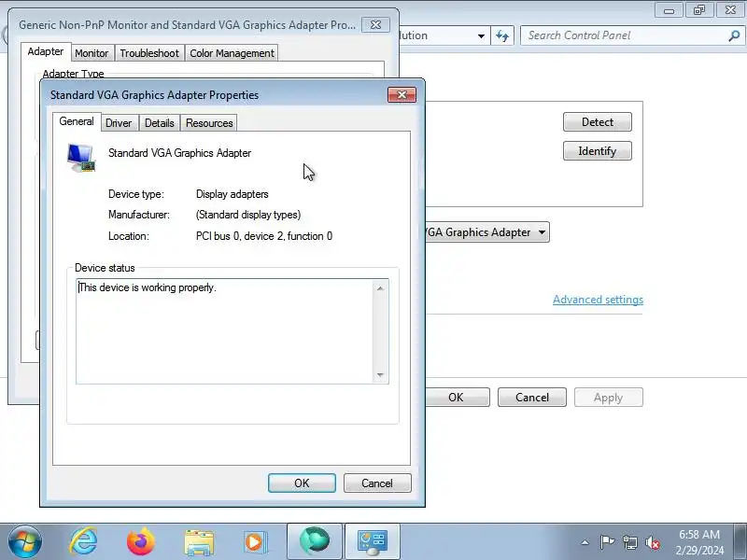Launch Firefox from the taskbar
The width and height of the screenshot is (747, 560).
[141, 542]
